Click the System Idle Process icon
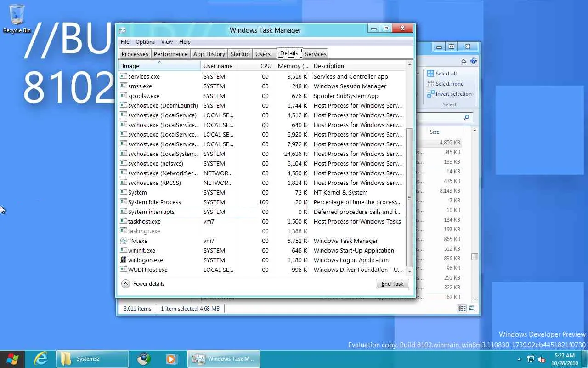 [x=123, y=202]
